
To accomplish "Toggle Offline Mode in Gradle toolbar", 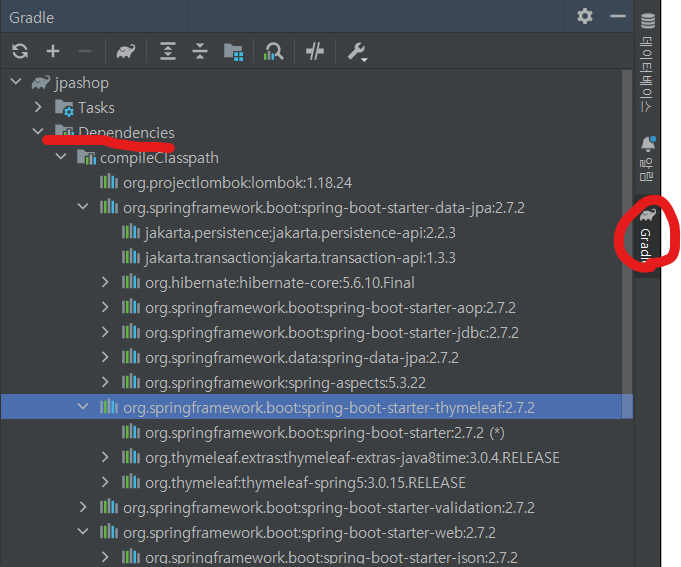I will click(315, 51).
